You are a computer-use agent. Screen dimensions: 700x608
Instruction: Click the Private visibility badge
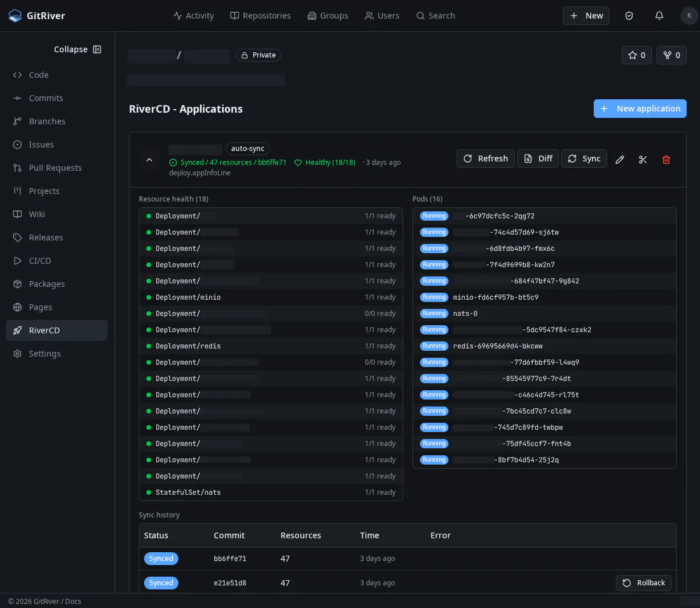coord(259,55)
